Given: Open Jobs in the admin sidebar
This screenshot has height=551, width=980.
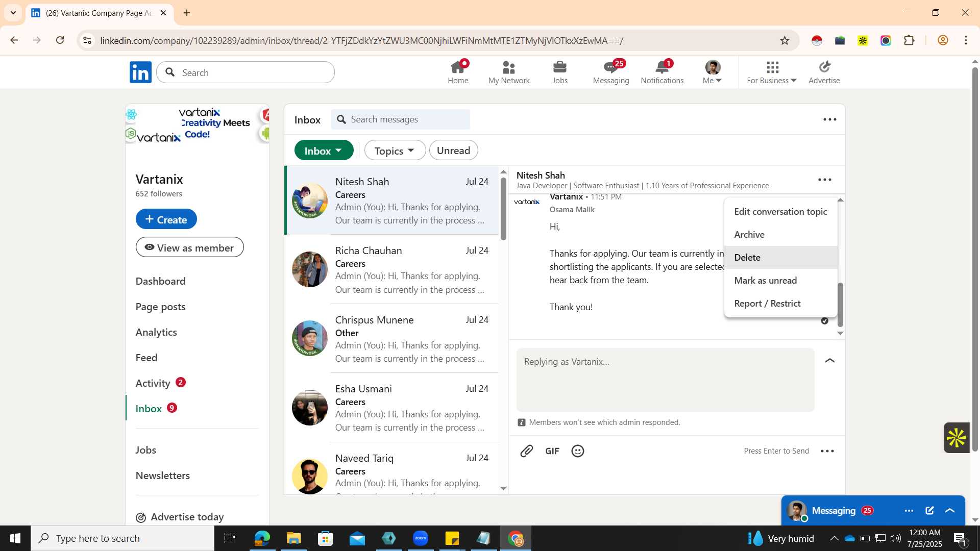Looking at the screenshot, I should (x=146, y=450).
